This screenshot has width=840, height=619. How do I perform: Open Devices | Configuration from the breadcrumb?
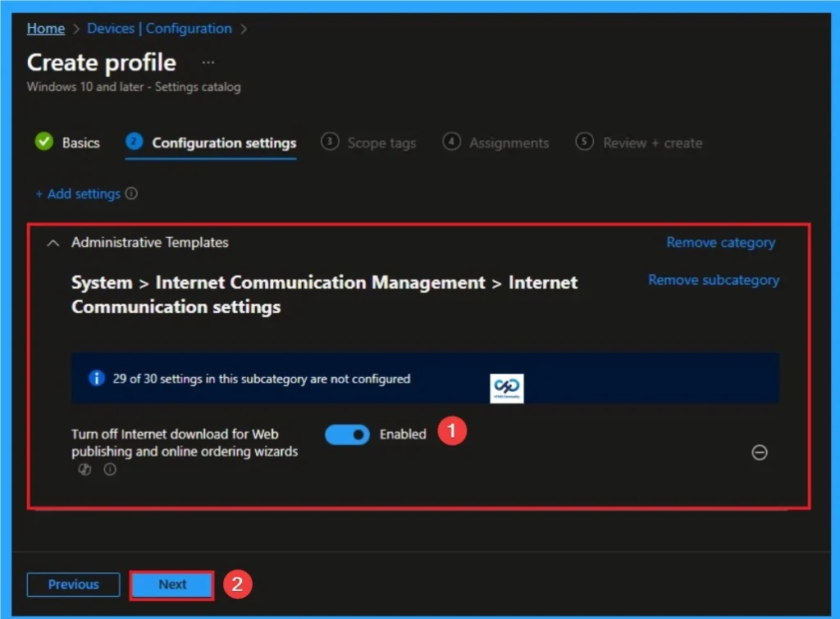[x=159, y=28]
